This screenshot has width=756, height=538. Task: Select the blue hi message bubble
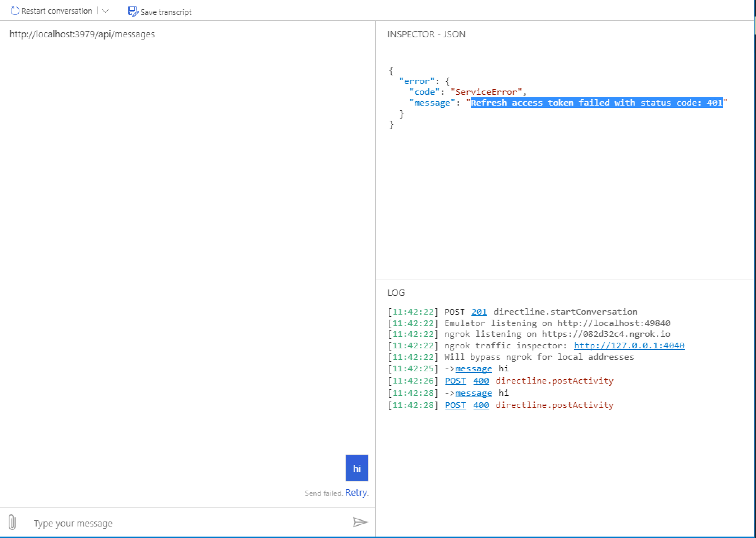pyautogui.click(x=356, y=468)
